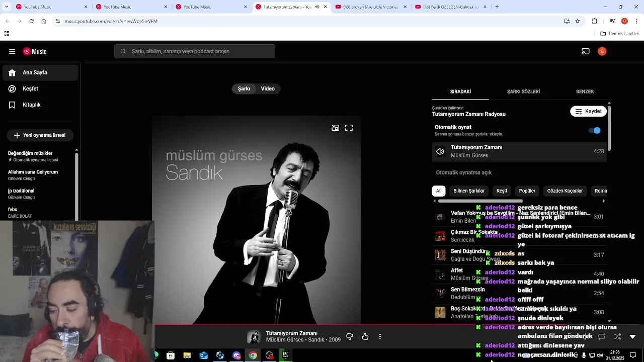Click the playlist list scrollbar in the sidebar
644x362 pixels.
click(x=76, y=186)
